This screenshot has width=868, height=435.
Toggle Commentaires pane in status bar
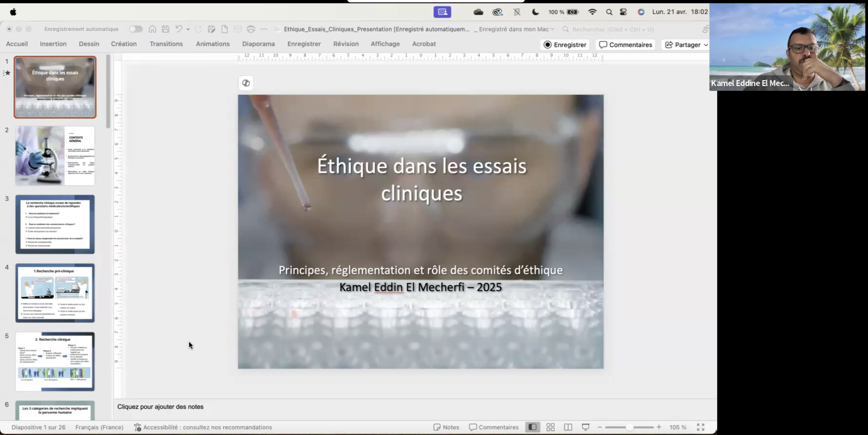point(494,427)
